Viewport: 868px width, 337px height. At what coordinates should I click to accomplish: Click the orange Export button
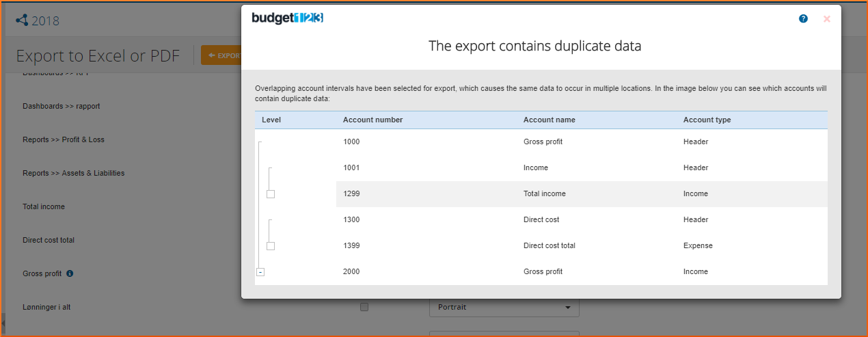pos(221,55)
